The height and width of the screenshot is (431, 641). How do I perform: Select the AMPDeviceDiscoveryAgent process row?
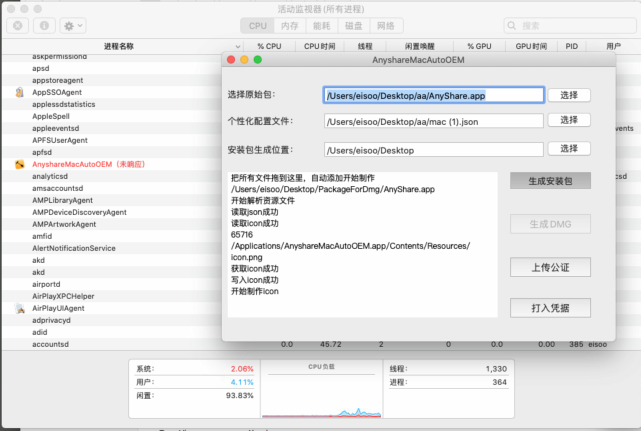[x=112, y=212]
